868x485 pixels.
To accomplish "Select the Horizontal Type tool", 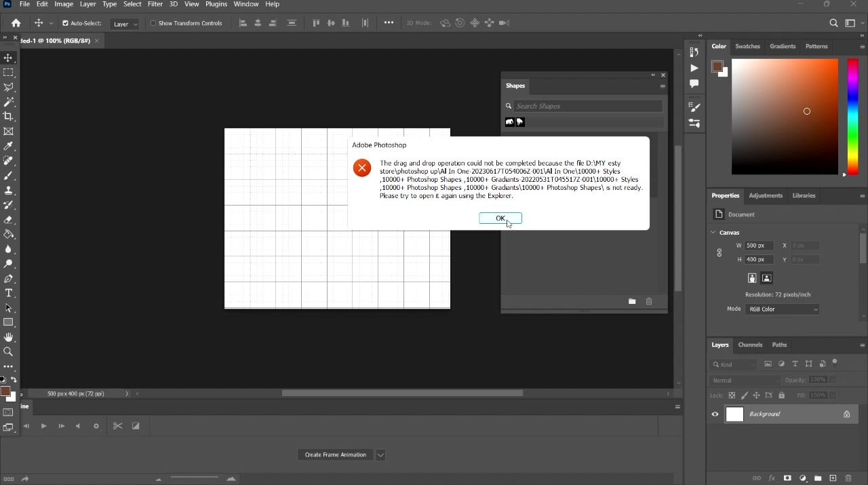I will pos(8,293).
